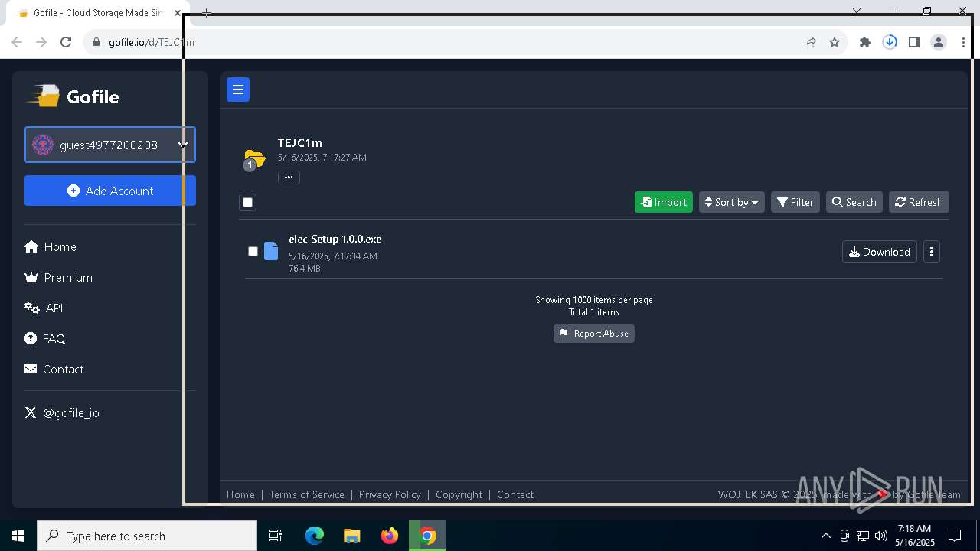The image size is (980, 551).
Task: Share this page icon
Action: [809, 42]
